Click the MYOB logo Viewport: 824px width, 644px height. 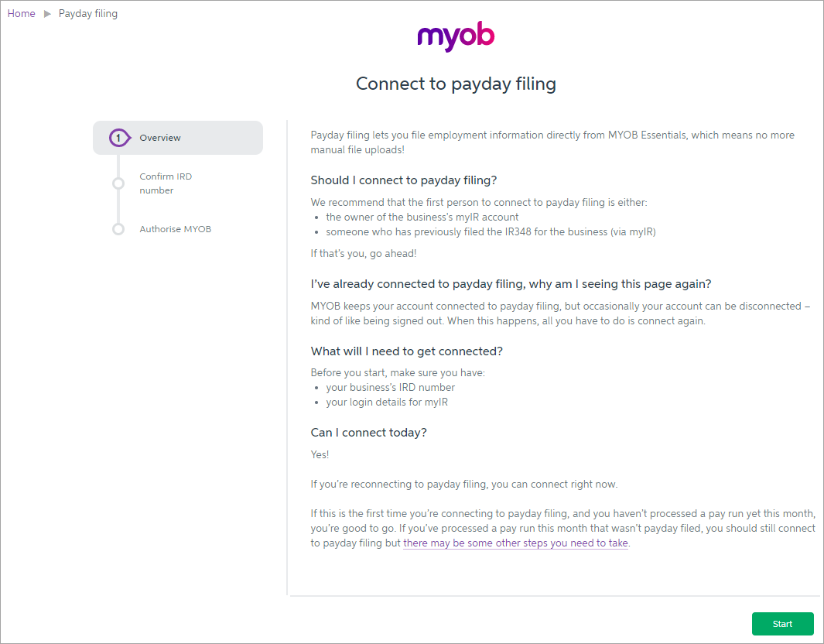pos(456,36)
